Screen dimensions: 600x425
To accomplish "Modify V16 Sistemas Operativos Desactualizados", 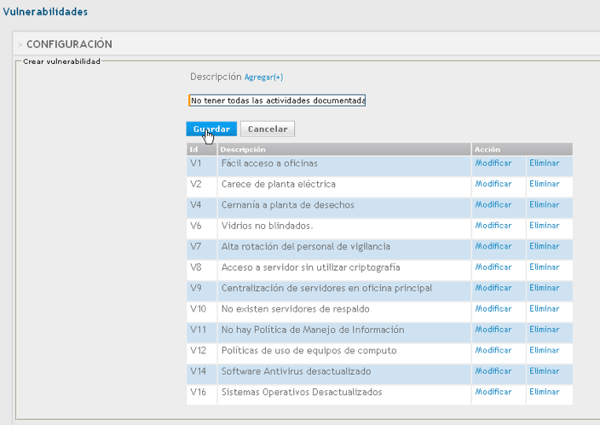I will click(x=493, y=392).
